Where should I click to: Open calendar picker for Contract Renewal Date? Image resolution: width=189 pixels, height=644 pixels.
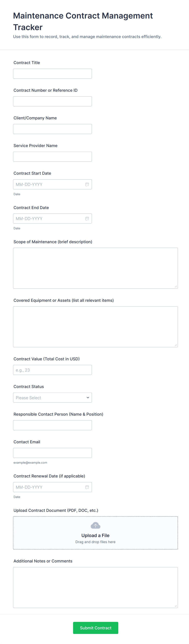click(87, 487)
